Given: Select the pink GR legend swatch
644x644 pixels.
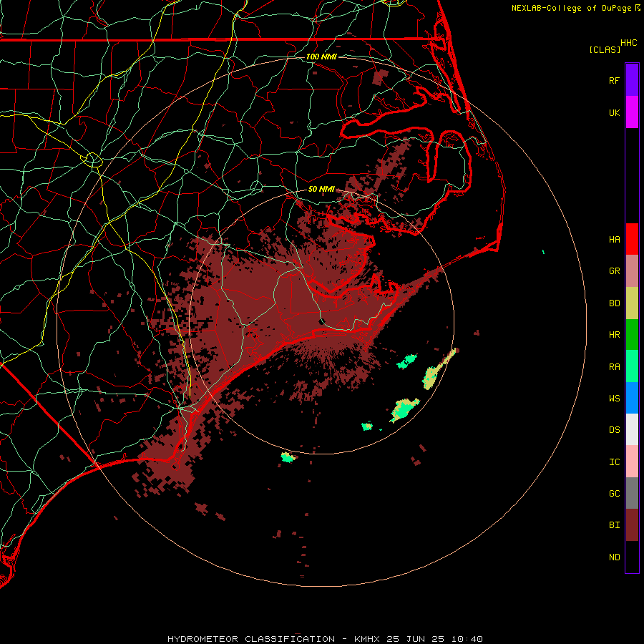Looking at the screenshot, I should click(x=632, y=271).
